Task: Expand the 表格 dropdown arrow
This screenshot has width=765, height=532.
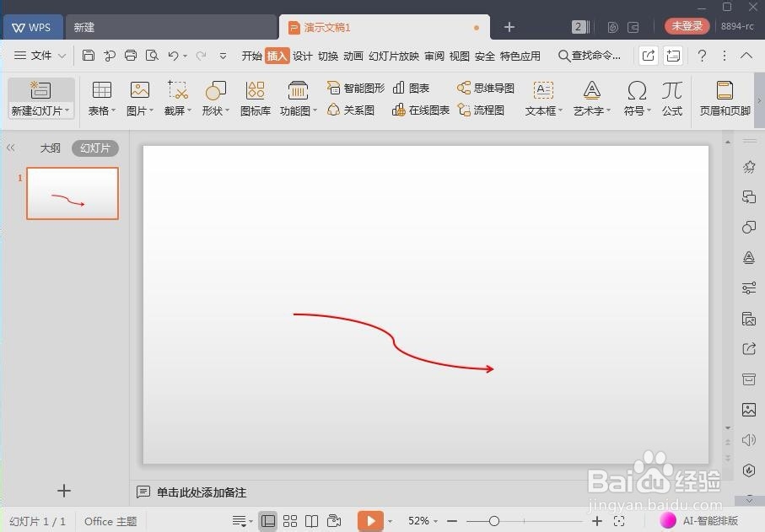Action: click(x=113, y=110)
